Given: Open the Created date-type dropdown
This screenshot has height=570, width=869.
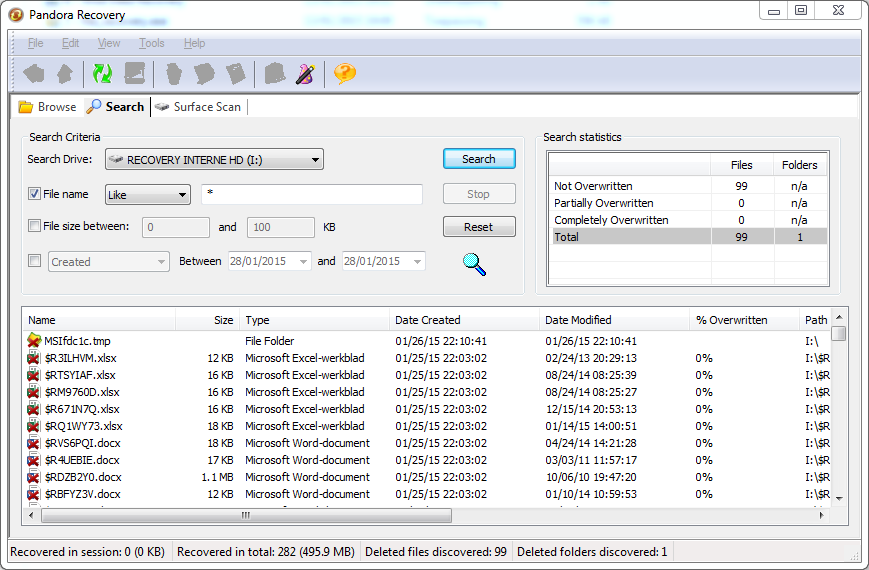Looking at the screenshot, I should coord(109,262).
